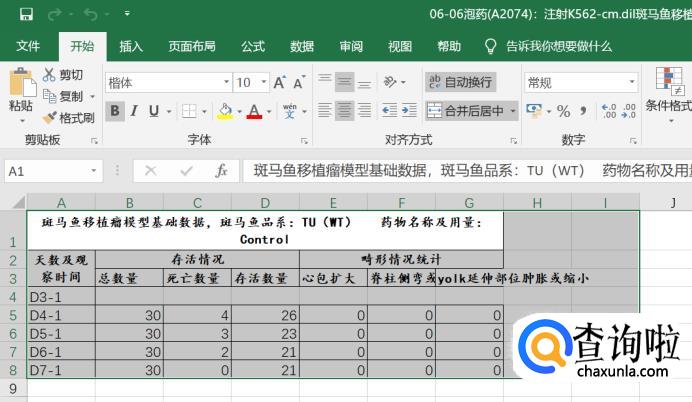Toggle middle vertical alignment
Image resolution: width=692 pixels, height=402 pixels.
point(345,82)
